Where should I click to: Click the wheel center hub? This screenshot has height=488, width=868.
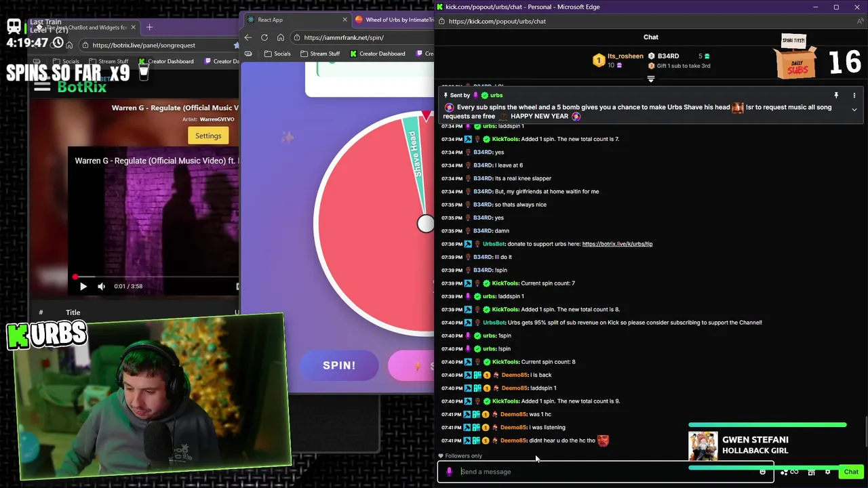pyautogui.click(x=425, y=224)
